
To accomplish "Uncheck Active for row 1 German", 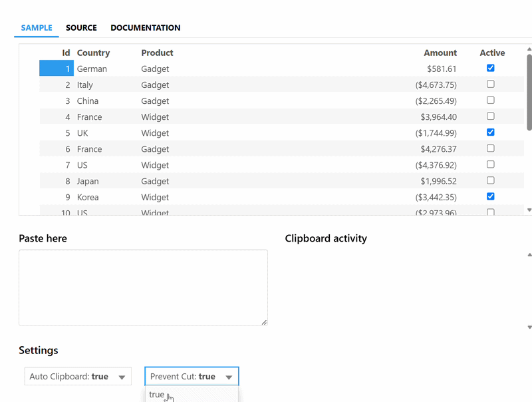I will [x=490, y=68].
